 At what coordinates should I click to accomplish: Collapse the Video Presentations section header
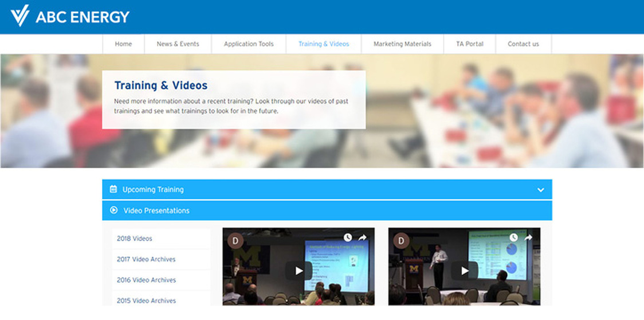pos(327,210)
